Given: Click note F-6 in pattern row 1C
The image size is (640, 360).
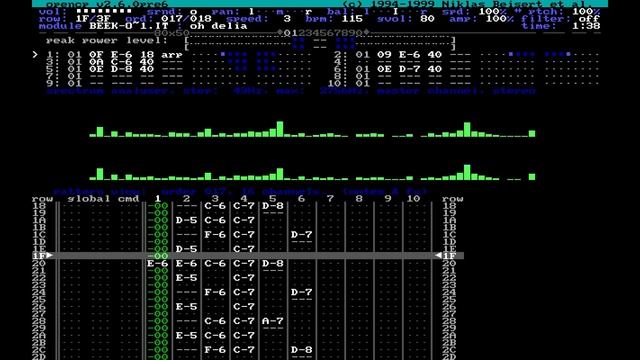Looking at the screenshot, I should (215, 235).
